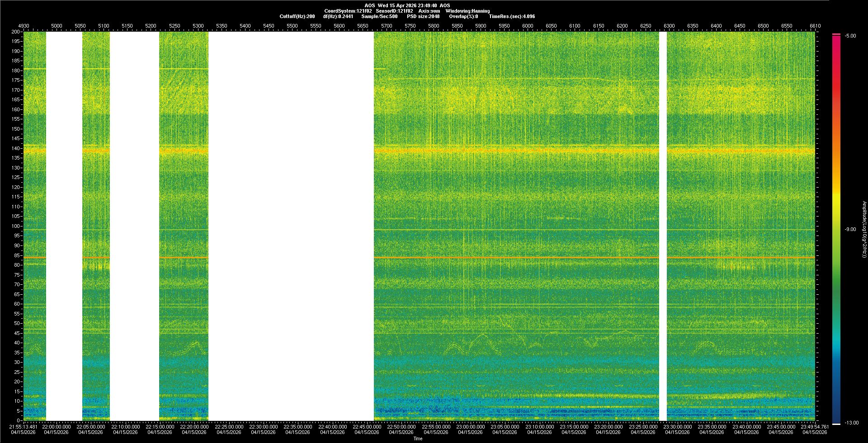Viewport: 868px width, 443px height.
Task: Select the 22:00:00.000 time axis label
Action: (57, 426)
